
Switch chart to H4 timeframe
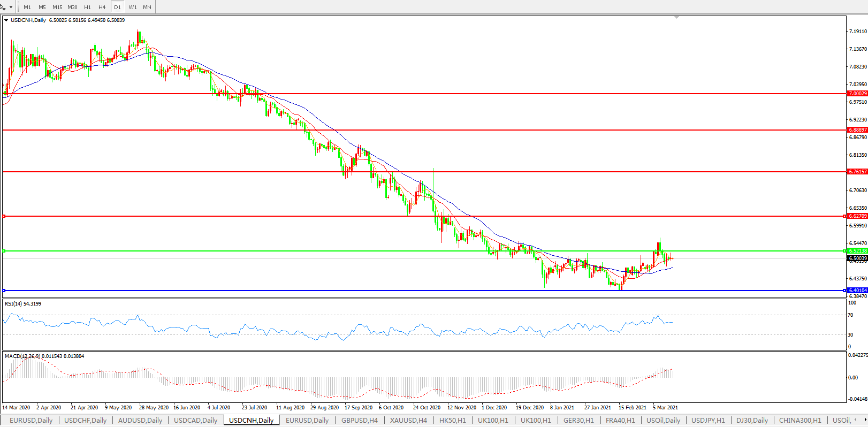click(x=102, y=7)
